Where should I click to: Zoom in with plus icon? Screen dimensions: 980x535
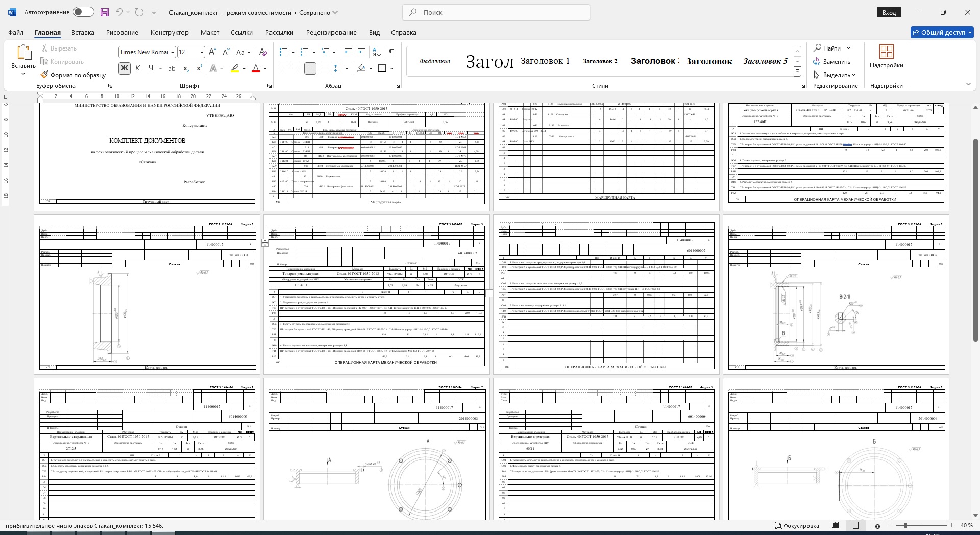click(x=951, y=525)
